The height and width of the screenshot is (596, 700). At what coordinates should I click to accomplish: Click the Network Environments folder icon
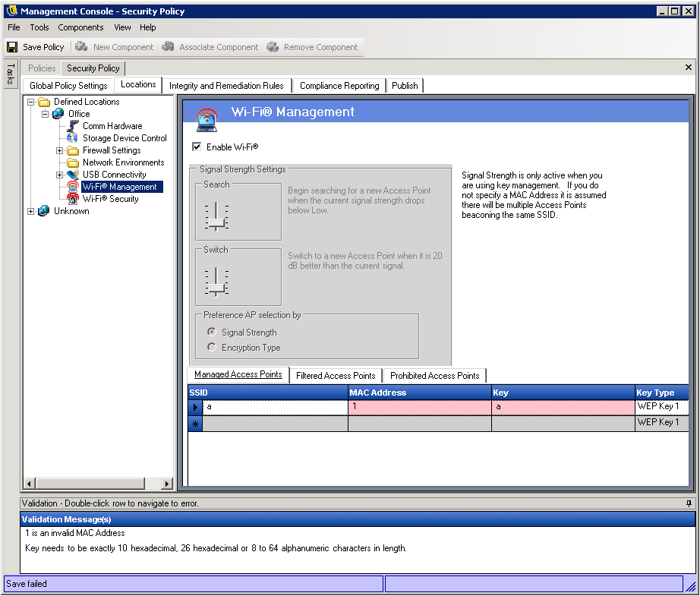[x=73, y=162]
